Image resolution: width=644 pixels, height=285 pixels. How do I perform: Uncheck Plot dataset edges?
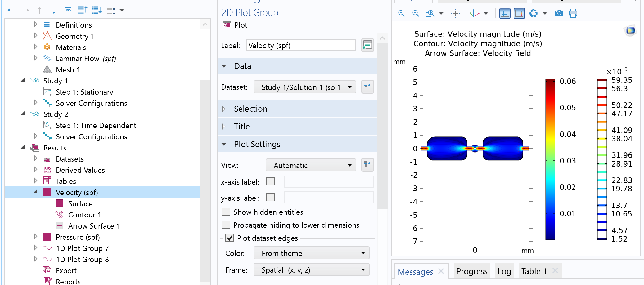click(230, 238)
